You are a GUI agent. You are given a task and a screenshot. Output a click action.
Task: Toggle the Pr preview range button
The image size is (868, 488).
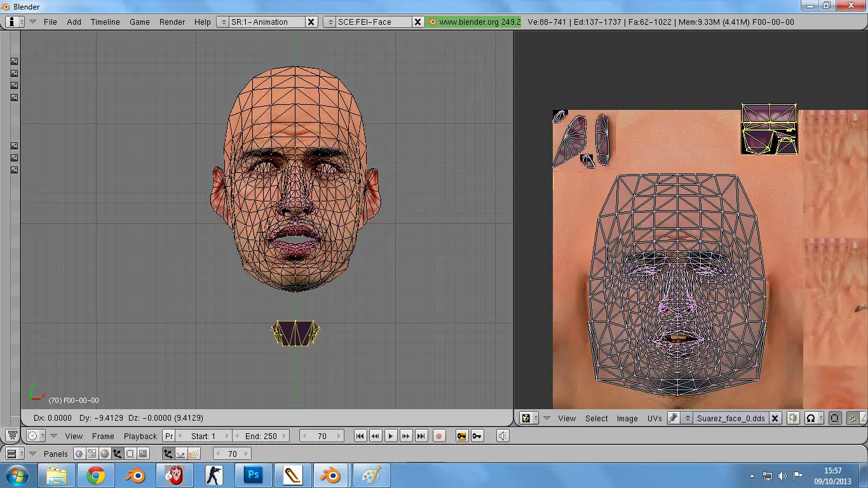(x=169, y=436)
